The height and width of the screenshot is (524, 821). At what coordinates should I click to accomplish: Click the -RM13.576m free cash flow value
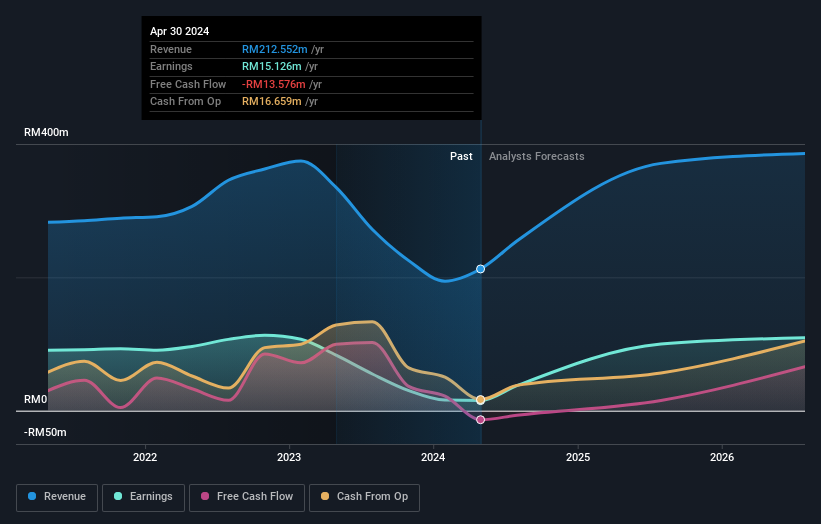(x=273, y=84)
